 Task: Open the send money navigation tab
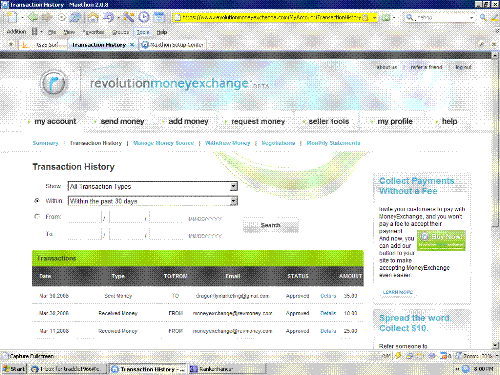pyautogui.click(x=122, y=121)
